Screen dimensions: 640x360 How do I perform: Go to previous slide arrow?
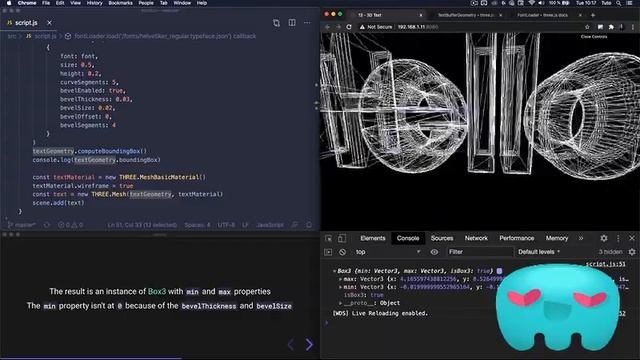point(291,344)
